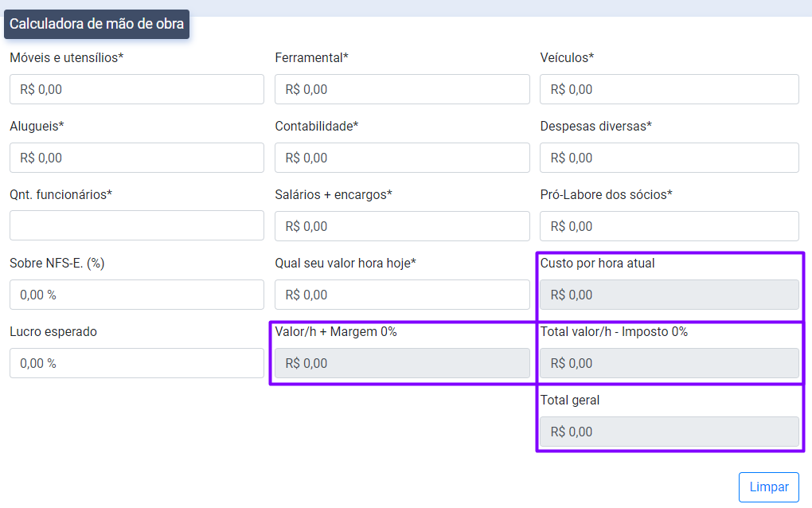This screenshot has height=508, width=812.
Task: Select the Sobre NFS-E. percentage field
Action: (x=136, y=295)
